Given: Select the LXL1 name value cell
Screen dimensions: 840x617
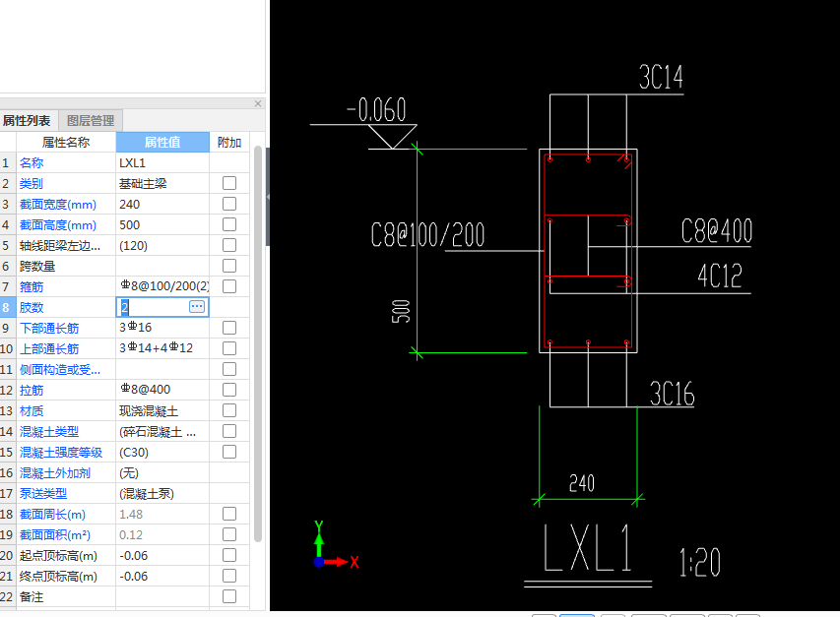Looking at the screenshot, I should point(162,162).
